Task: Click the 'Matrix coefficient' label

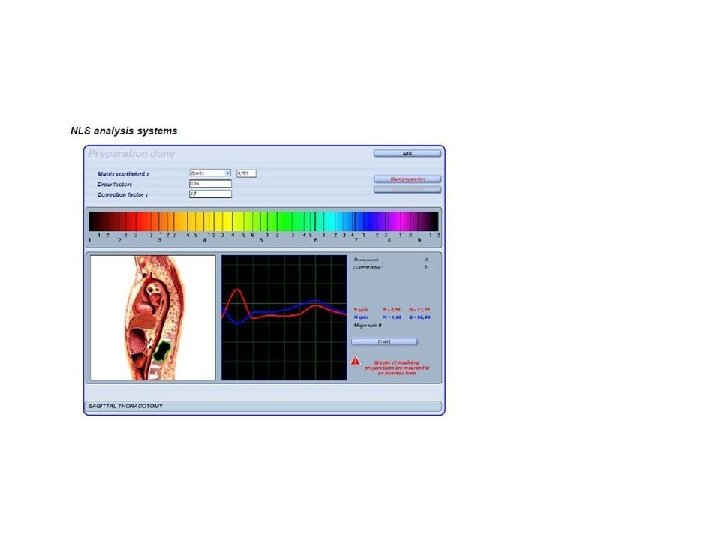Action: coord(123,174)
